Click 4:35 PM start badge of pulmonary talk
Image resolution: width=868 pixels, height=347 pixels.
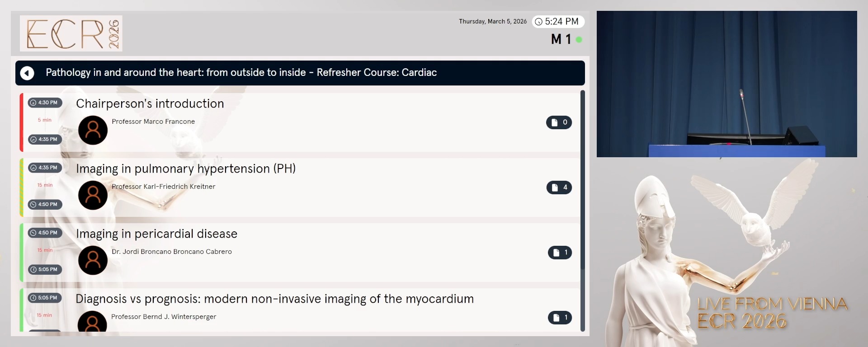click(45, 168)
